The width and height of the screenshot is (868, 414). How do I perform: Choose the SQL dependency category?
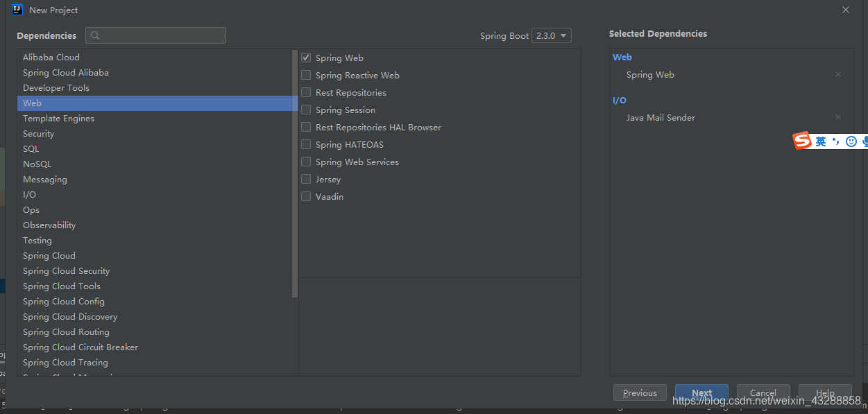tap(31, 148)
